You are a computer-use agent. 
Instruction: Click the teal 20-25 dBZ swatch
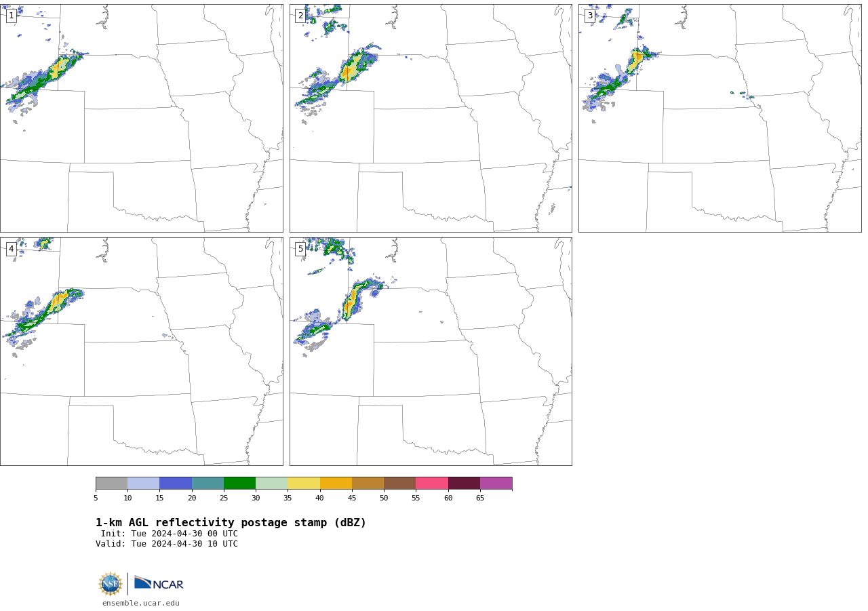(208, 484)
